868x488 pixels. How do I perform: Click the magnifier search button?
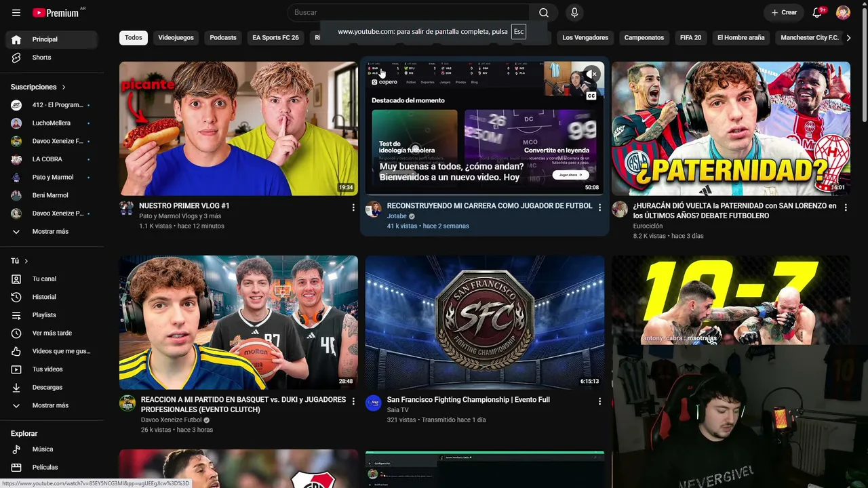point(544,13)
